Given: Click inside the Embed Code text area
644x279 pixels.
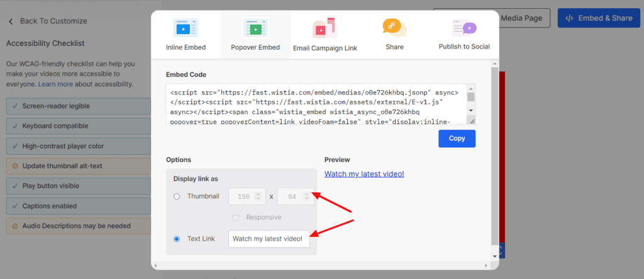Looking at the screenshot, I should (x=317, y=105).
